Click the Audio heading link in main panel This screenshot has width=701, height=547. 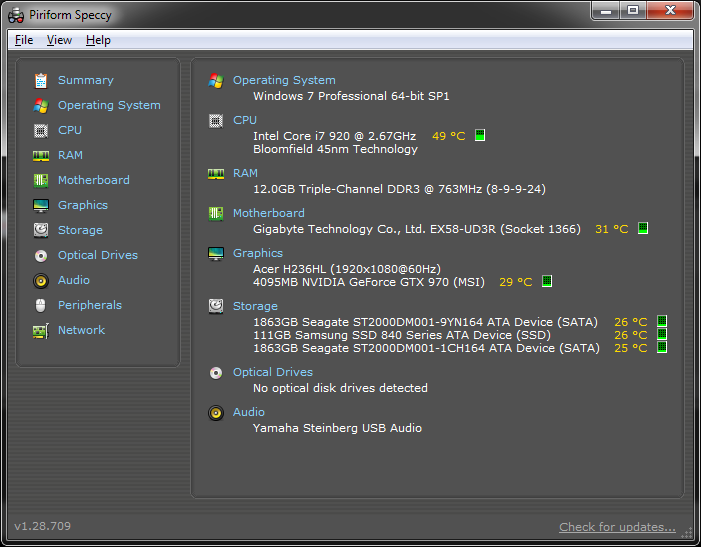pos(249,412)
